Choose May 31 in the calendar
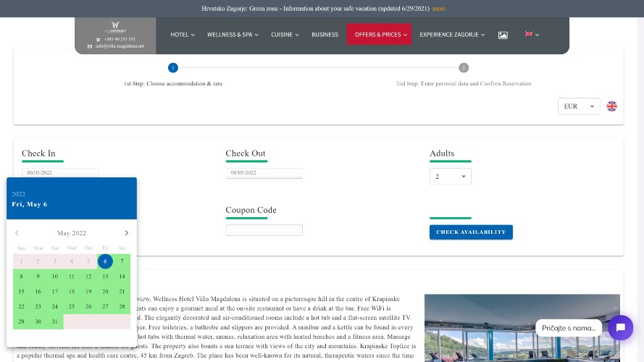 click(54, 321)
